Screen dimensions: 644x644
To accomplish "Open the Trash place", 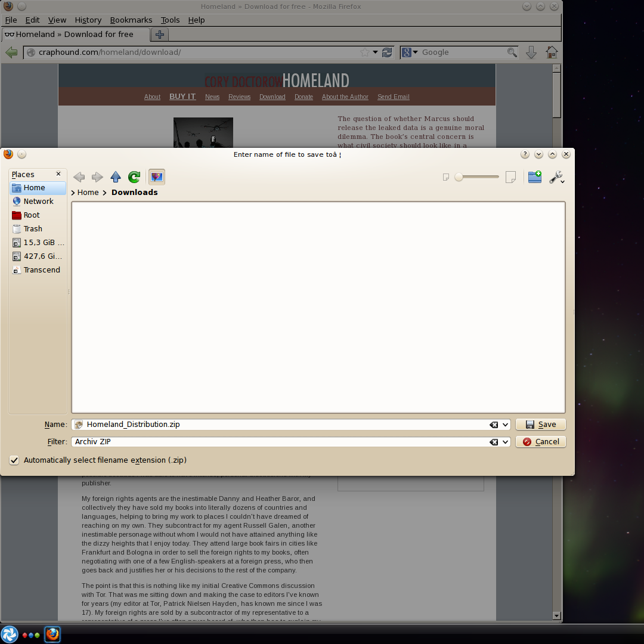I will coord(33,229).
